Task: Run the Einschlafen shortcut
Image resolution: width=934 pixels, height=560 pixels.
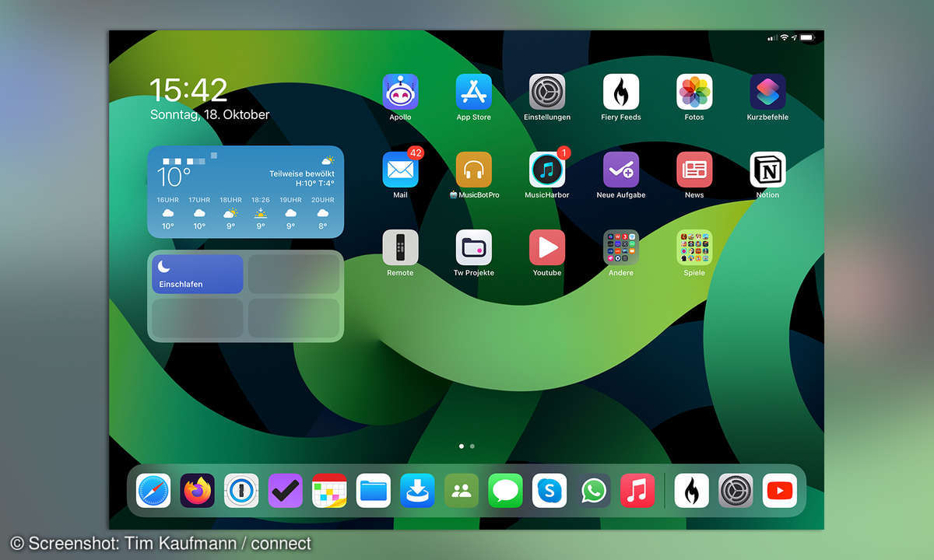Action: pyautogui.click(x=198, y=274)
